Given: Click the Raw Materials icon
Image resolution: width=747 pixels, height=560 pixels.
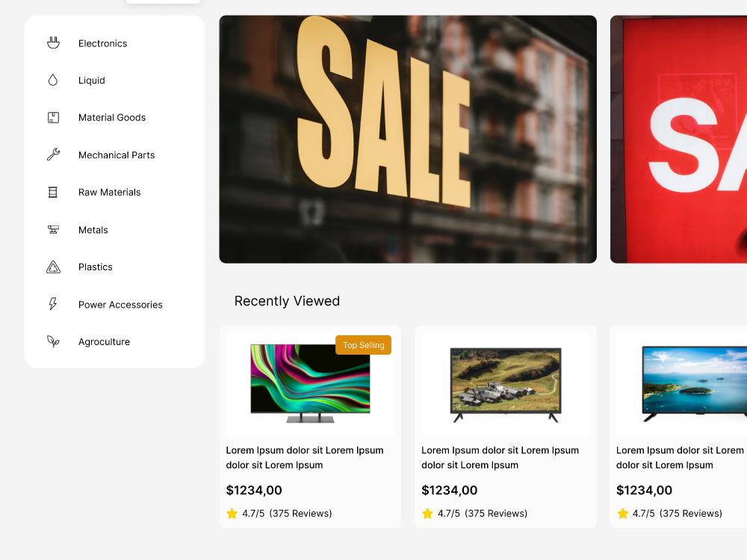Looking at the screenshot, I should [53, 193].
